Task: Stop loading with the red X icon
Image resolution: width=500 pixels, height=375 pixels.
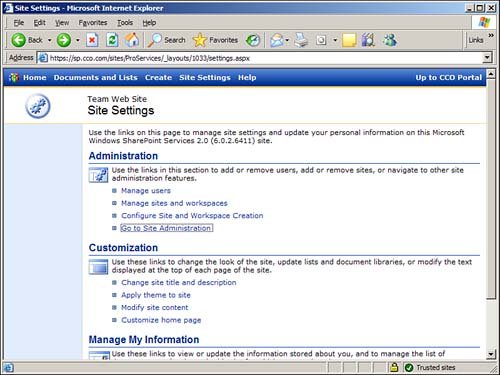Action: [92, 40]
